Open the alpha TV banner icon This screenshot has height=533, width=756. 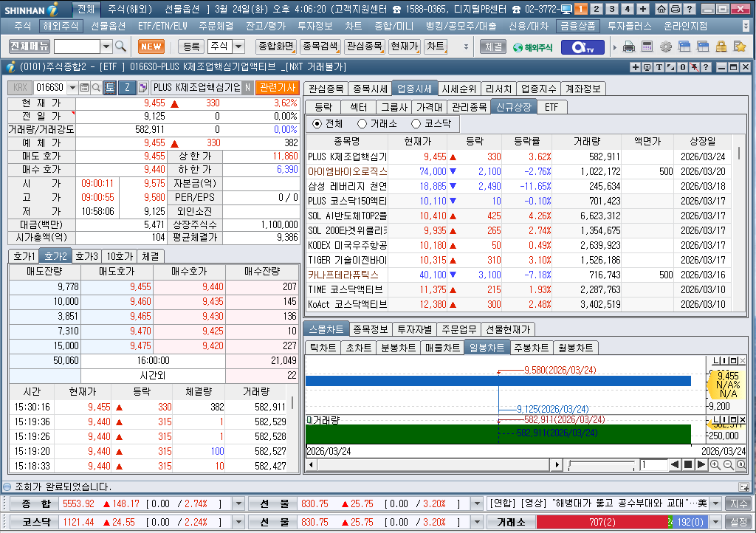coord(582,47)
